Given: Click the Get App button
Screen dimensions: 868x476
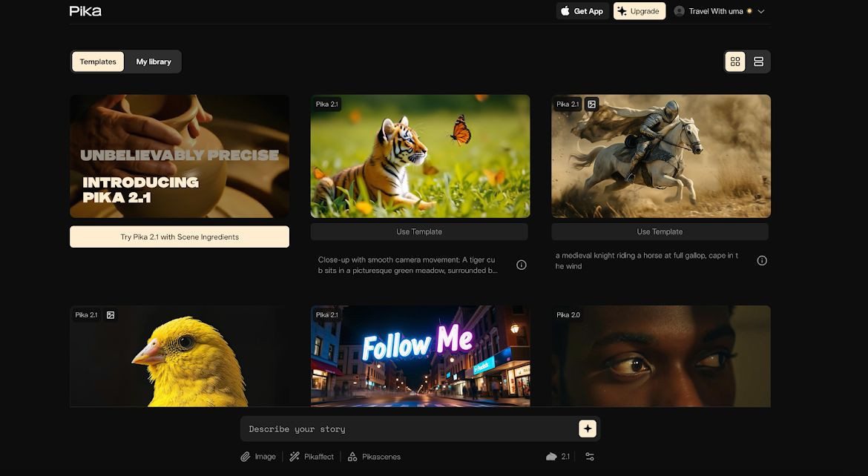Looking at the screenshot, I should tap(582, 11).
